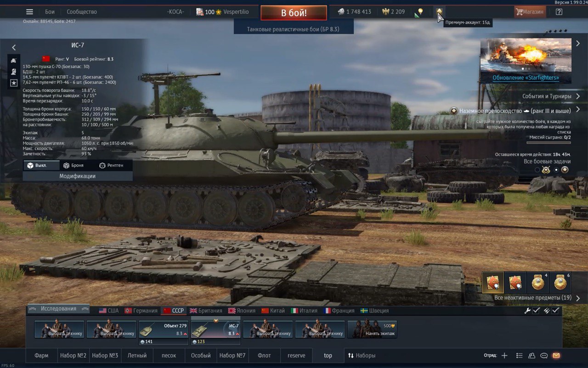Select the crew helmet icon in ИС-7 panel
588x368 pixels.
[x=14, y=71]
